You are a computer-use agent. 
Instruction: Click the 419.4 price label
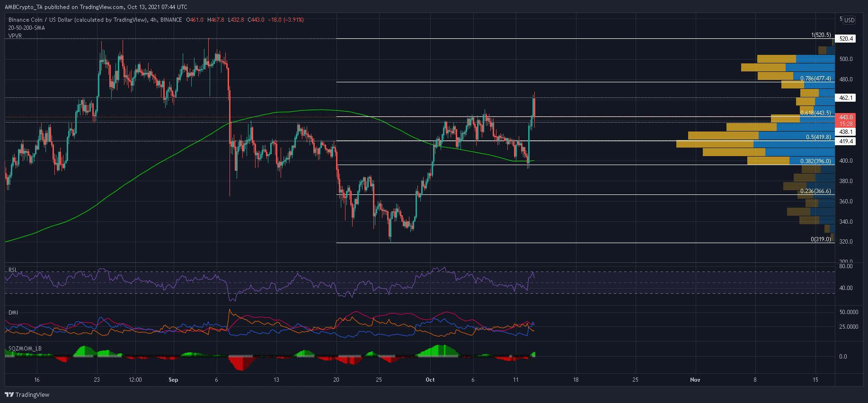pos(846,141)
